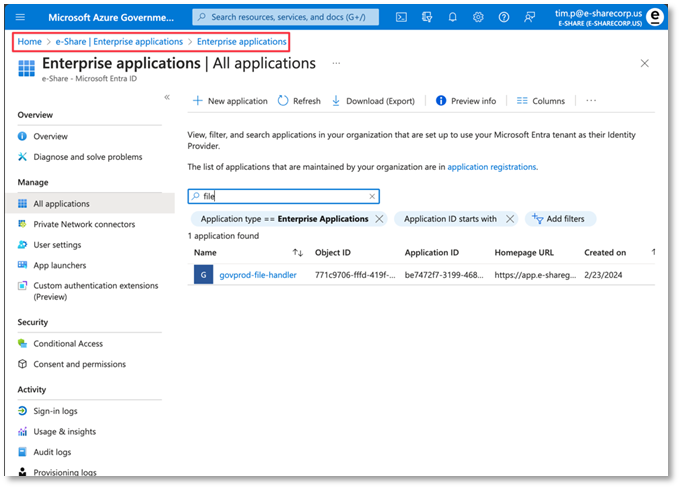Viewport: 681px width, 489px height.
Task: Click the Enterprise applications grid icon
Action: tap(26, 68)
